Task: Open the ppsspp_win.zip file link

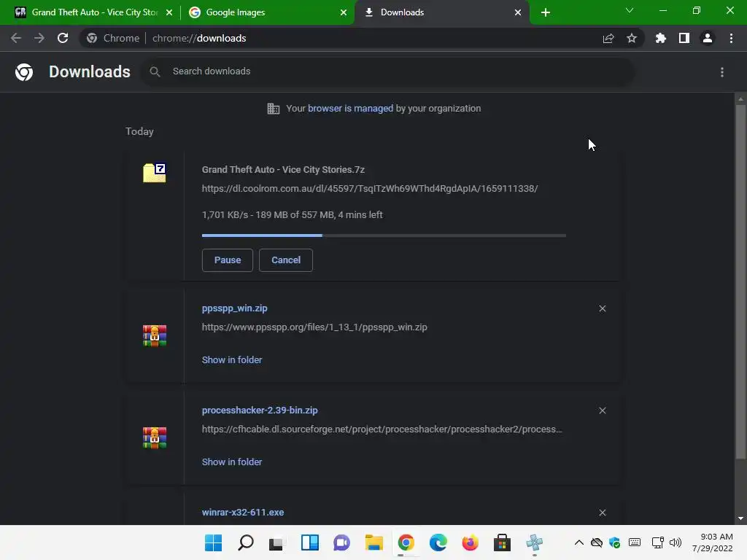Action: click(234, 308)
